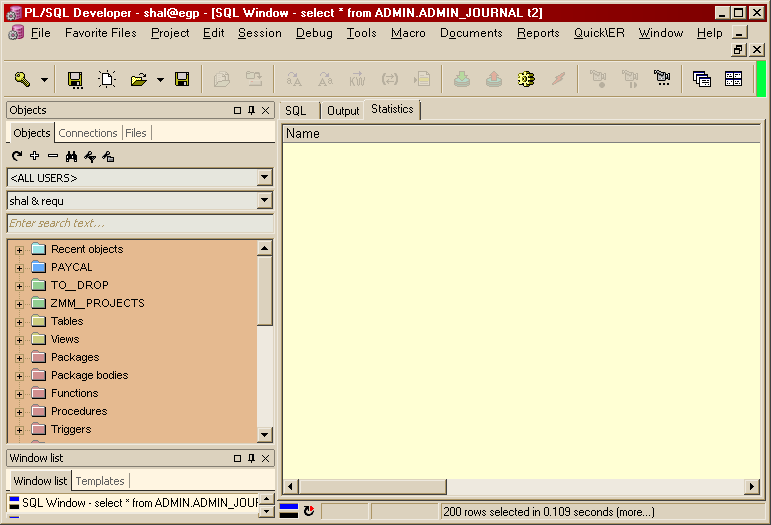Click the minus icon in Objects toolbar
The image size is (771, 525).
tap(53, 156)
